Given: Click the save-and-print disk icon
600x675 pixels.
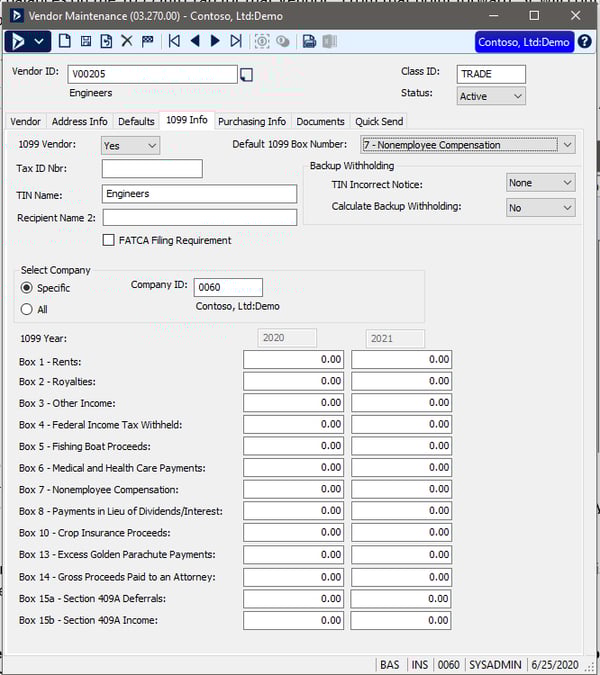Looking at the screenshot, I should (x=309, y=41).
